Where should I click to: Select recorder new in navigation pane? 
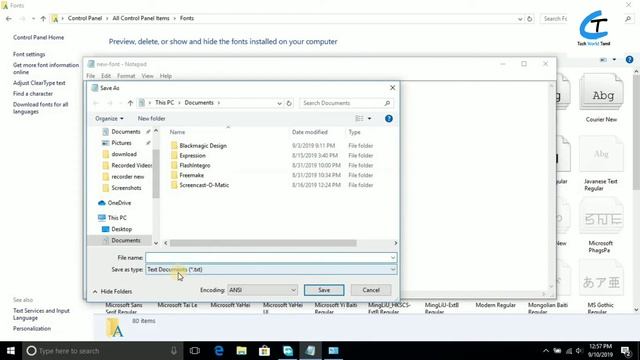(x=127, y=177)
